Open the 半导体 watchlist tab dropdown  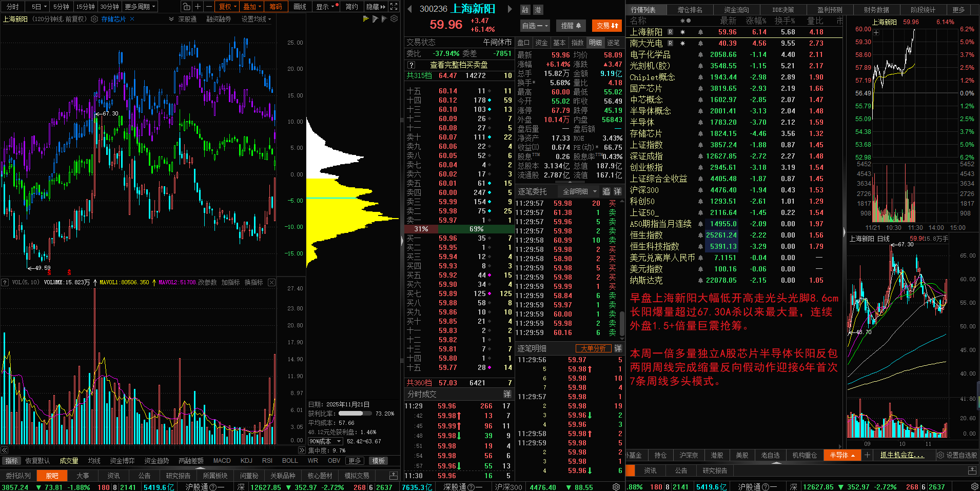[x=842, y=455]
